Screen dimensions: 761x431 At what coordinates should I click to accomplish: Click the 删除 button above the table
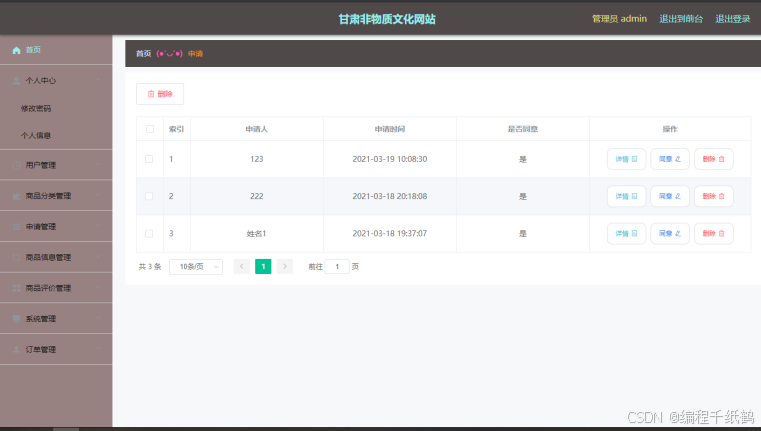pyautogui.click(x=160, y=94)
